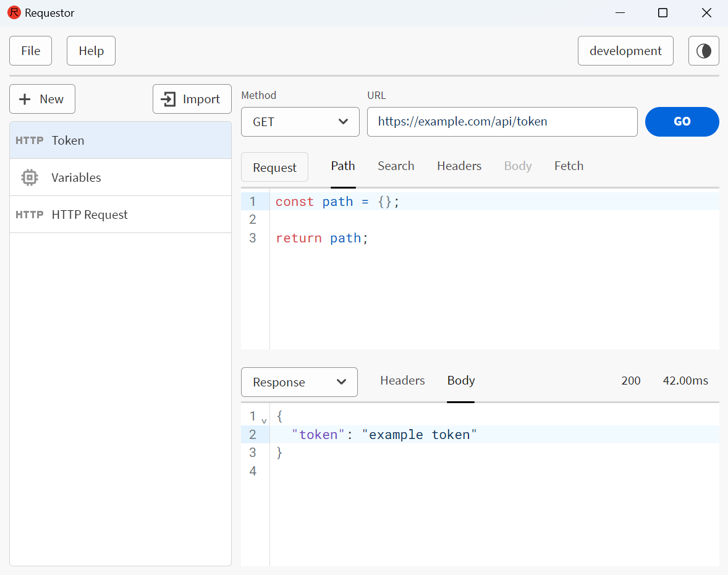Screen dimensions: 728x575
Task: Open the File menu
Action: tap(30, 51)
